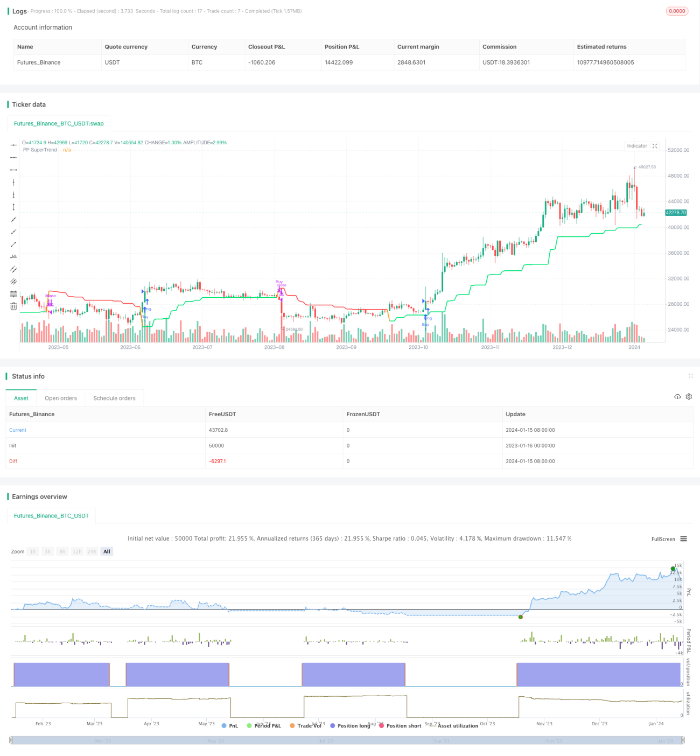Select the Fibonacci retracement lines tool

(x=13, y=293)
